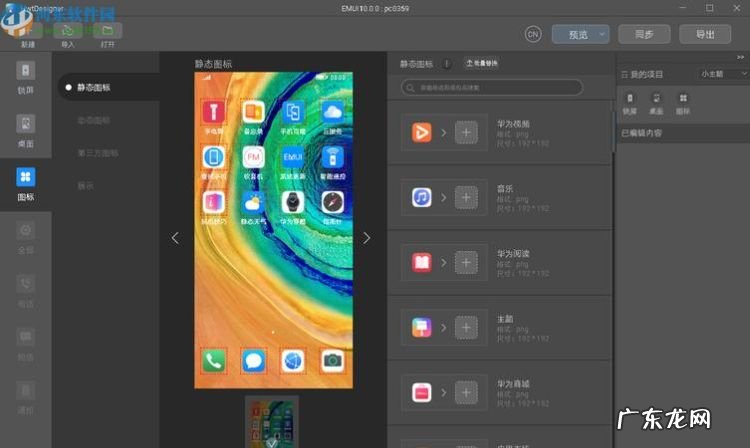Select flashlight app icon in phone preview

213,113
